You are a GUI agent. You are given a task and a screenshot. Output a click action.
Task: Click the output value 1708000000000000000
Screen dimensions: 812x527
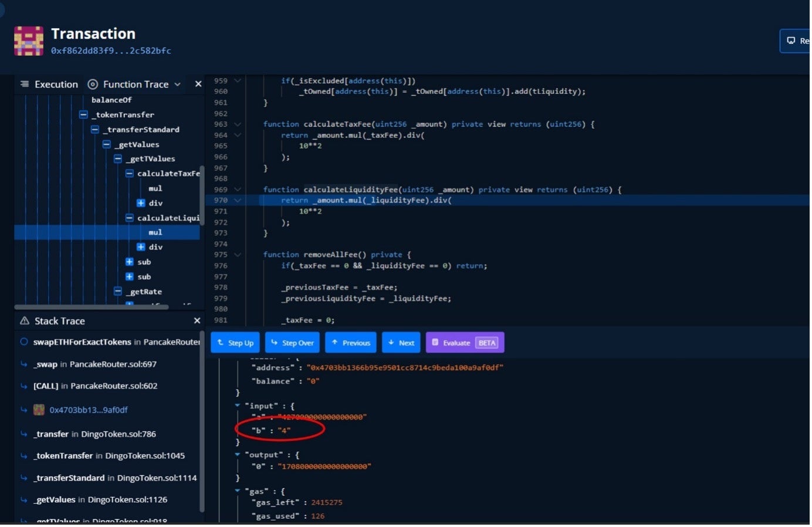324,467
